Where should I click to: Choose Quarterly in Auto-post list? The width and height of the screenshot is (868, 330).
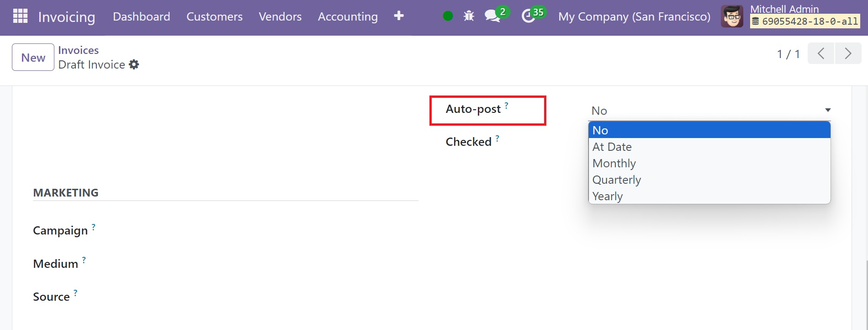pyautogui.click(x=709, y=180)
